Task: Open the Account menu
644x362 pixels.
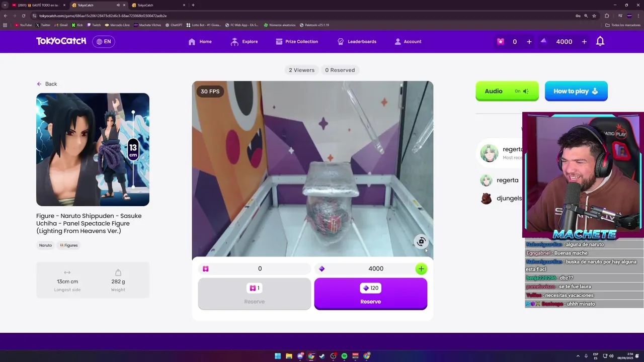Action: click(x=408, y=42)
